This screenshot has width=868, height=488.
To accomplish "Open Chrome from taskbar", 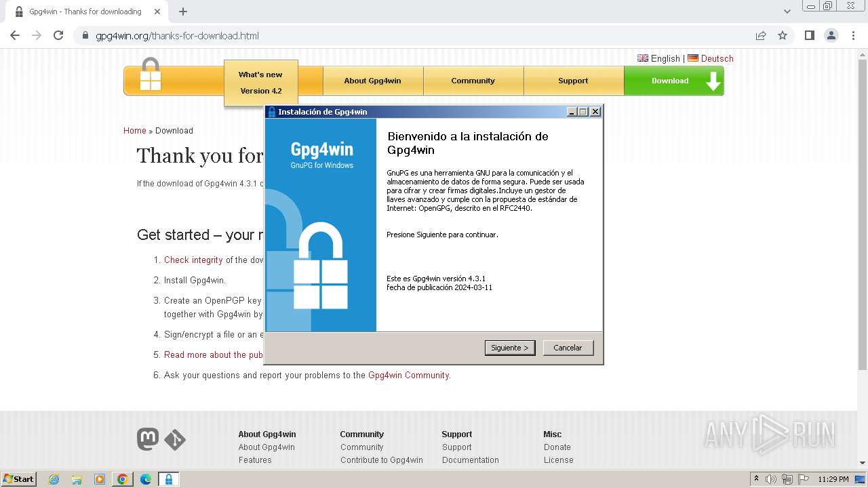I will click(x=123, y=479).
